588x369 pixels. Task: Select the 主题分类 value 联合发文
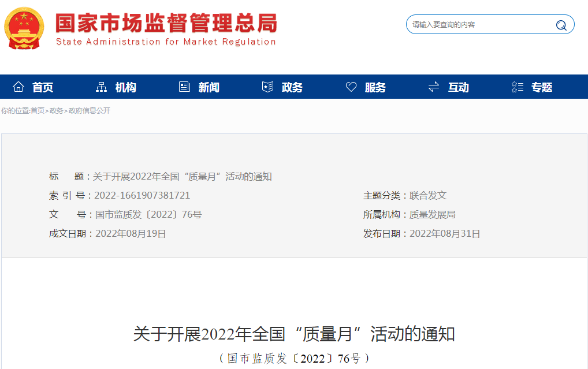[428, 195]
